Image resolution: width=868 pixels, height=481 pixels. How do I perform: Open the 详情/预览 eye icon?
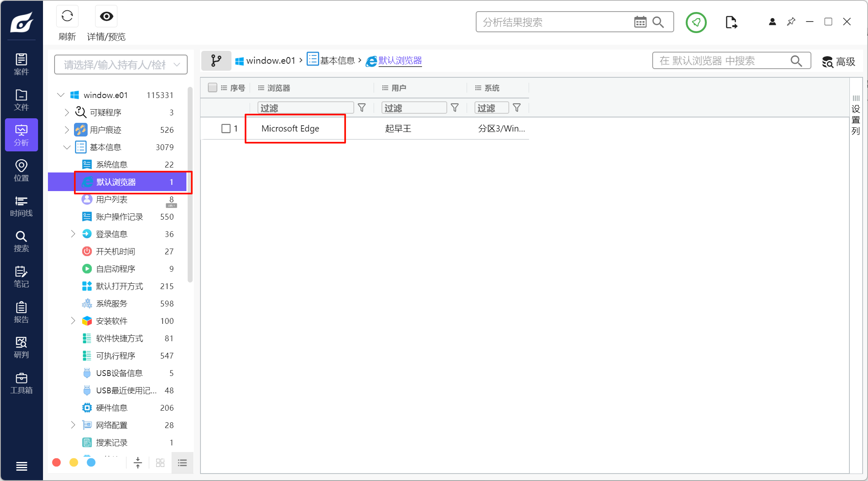[x=106, y=17]
